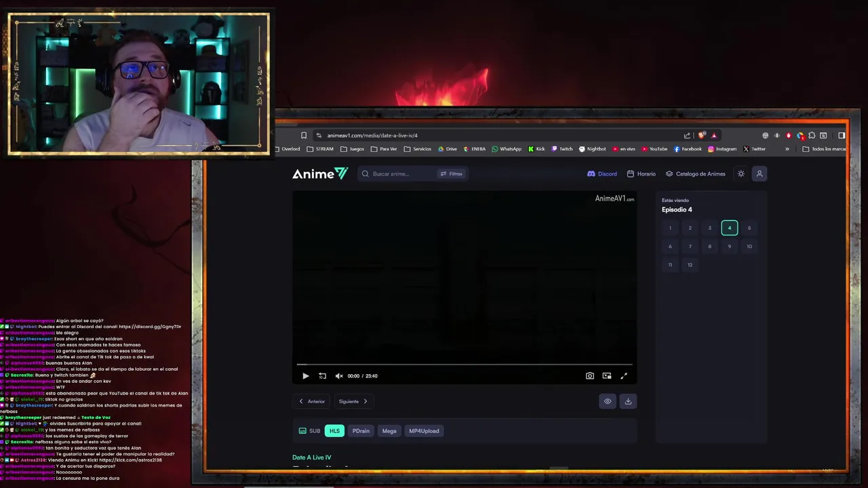The image size is (868, 488).
Task: Open the Horario schedule page
Action: pyautogui.click(x=642, y=174)
